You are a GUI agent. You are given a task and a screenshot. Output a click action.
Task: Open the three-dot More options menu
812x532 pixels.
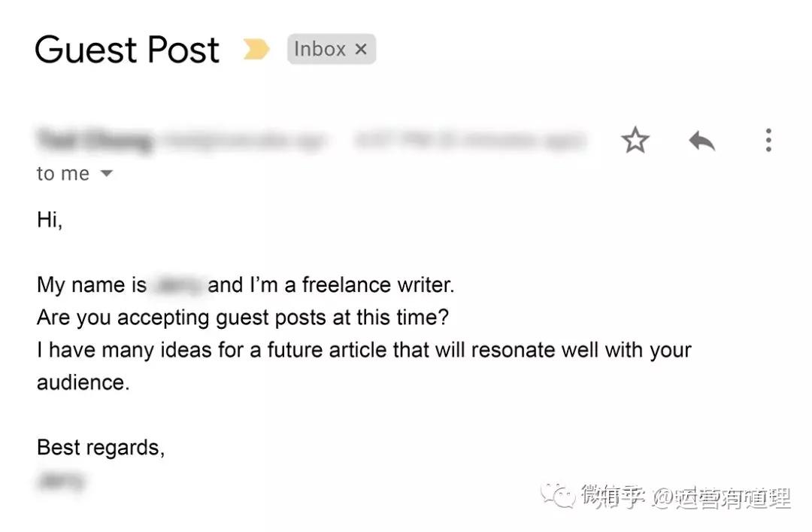coord(768,140)
